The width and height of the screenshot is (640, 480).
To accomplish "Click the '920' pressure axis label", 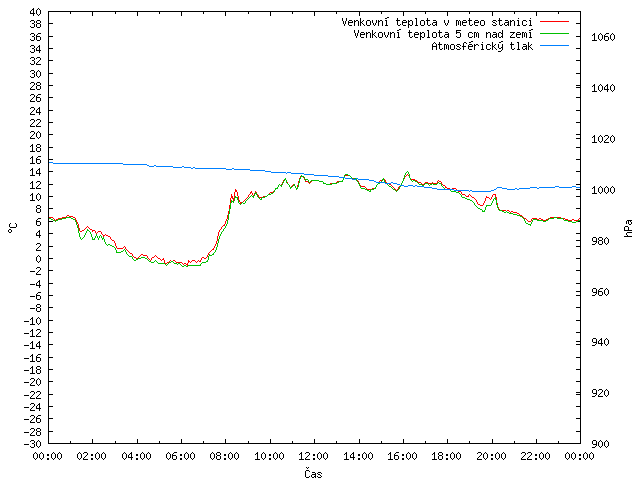I will 600,393.
